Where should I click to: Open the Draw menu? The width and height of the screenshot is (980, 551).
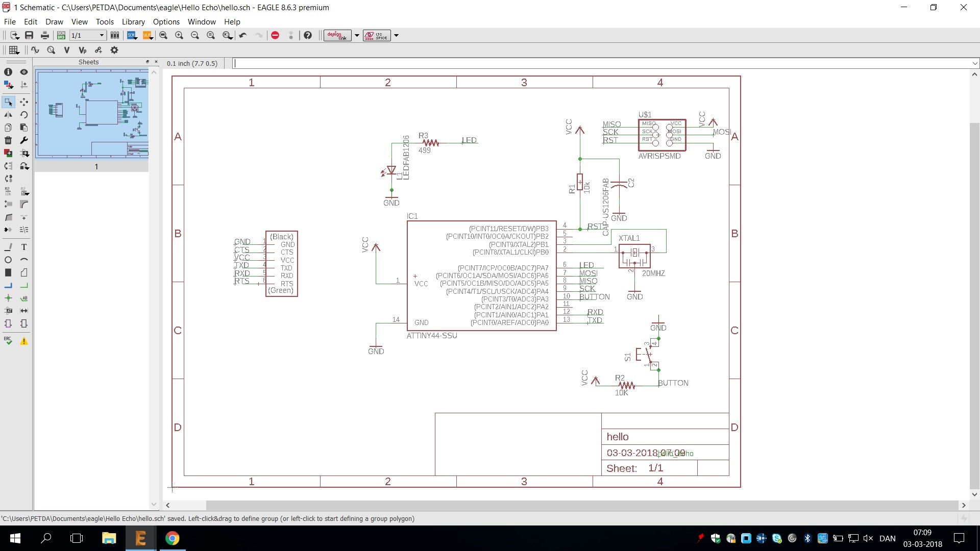(x=54, y=22)
